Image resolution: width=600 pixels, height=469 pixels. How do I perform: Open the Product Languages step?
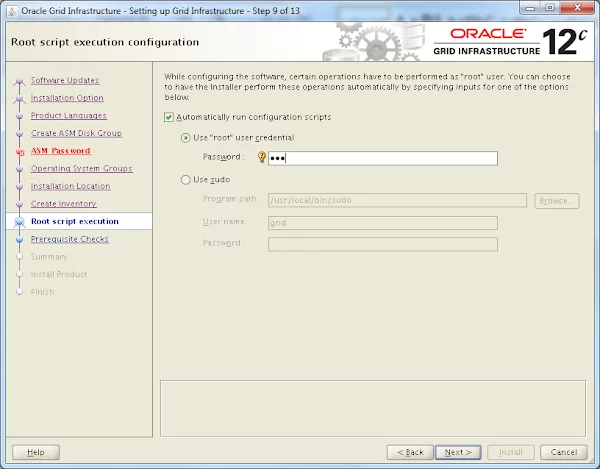tap(69, 116)
